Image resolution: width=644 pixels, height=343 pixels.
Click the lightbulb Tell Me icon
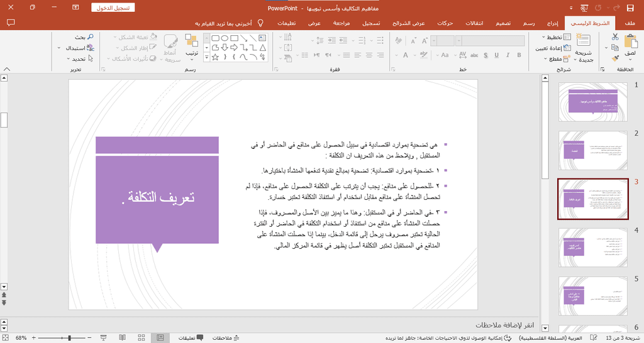point(260,23)
